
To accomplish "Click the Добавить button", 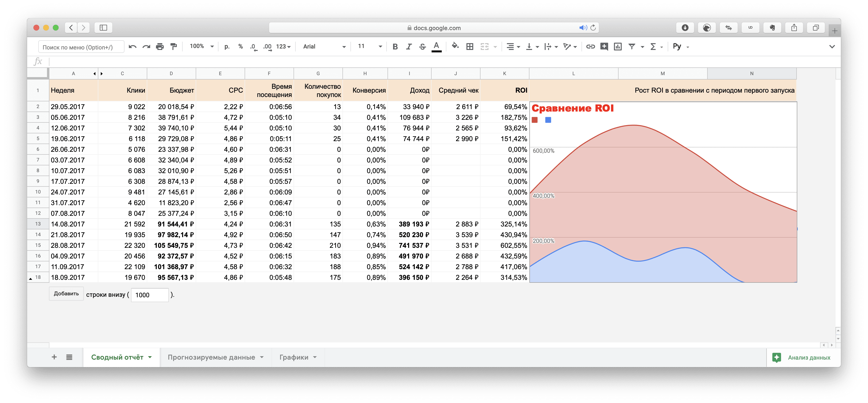I will [x=66, y=294].
